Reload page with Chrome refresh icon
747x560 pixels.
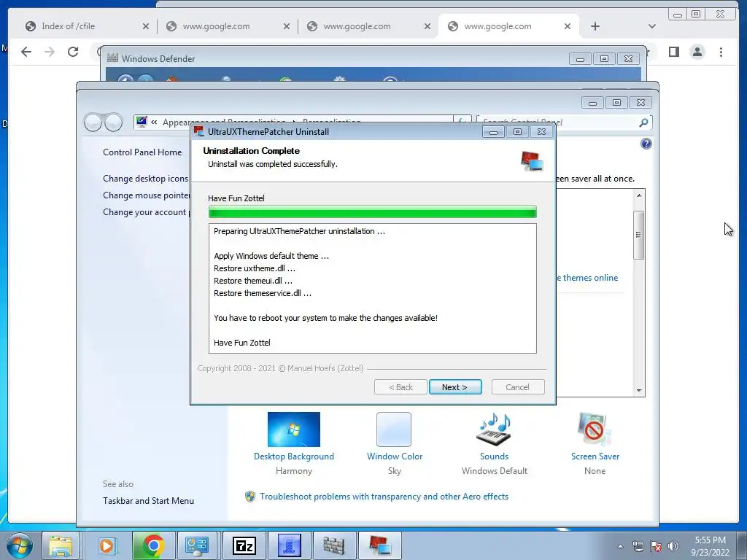coord(73,52)
